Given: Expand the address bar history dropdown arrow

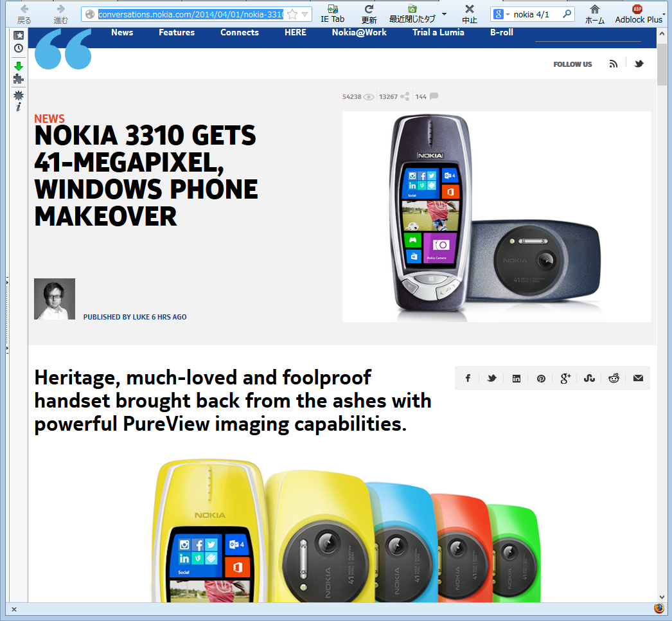Looking at the screenshot, I should [x=305, y=15].
